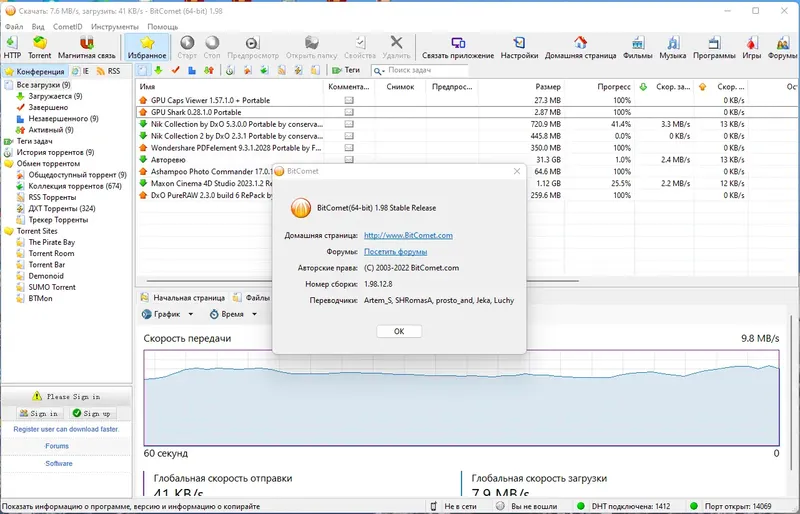The width and height of the screenshot is (800, 514).
Task: Open the Помощь menu
Action: click(x=162, y=27)
